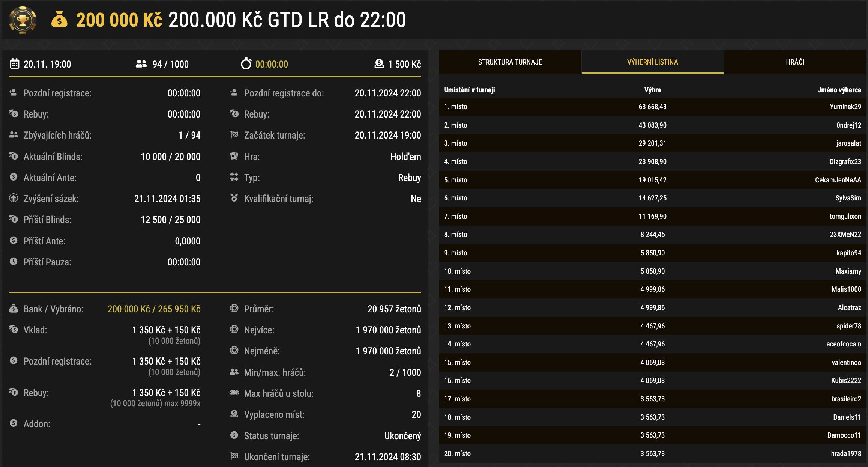Viewport: 868px width, 467px height.
Task: Select the VÝHERNÍ LISTINA tab
Action: [x=652, y=62]
